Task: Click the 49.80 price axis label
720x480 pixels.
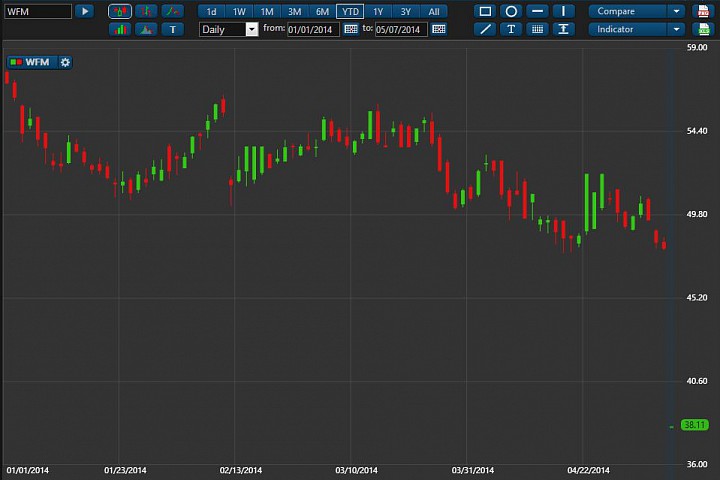Action: point(697,214)
